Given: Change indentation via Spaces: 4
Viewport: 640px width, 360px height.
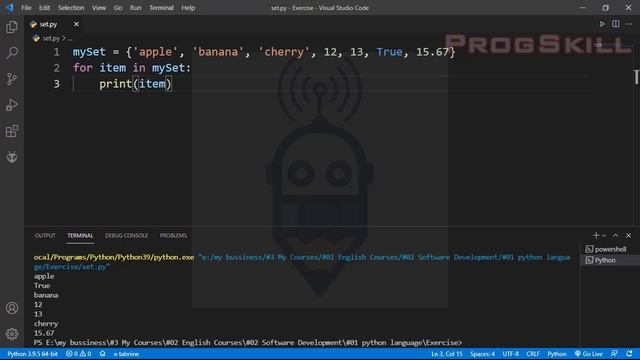Looking at the screenshot, I should point(482,354).
